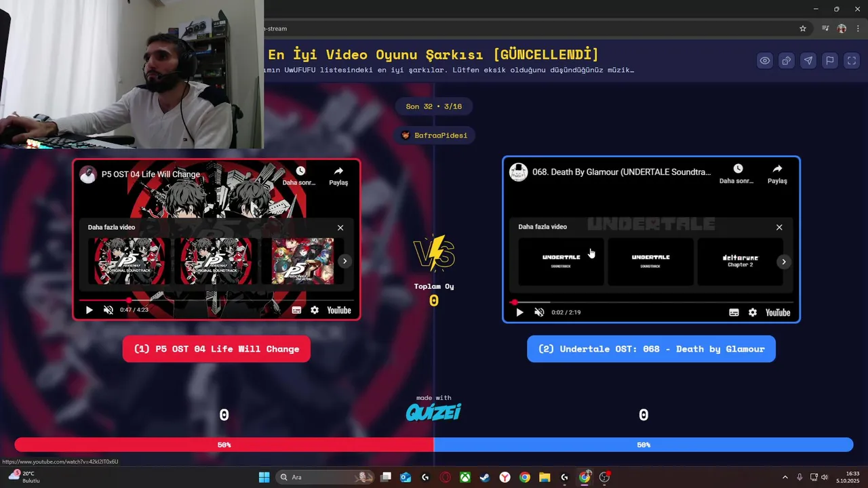Toggle the eye visibility button in page header
Viewport: 868px width, 488px height.
pos(765,60)
